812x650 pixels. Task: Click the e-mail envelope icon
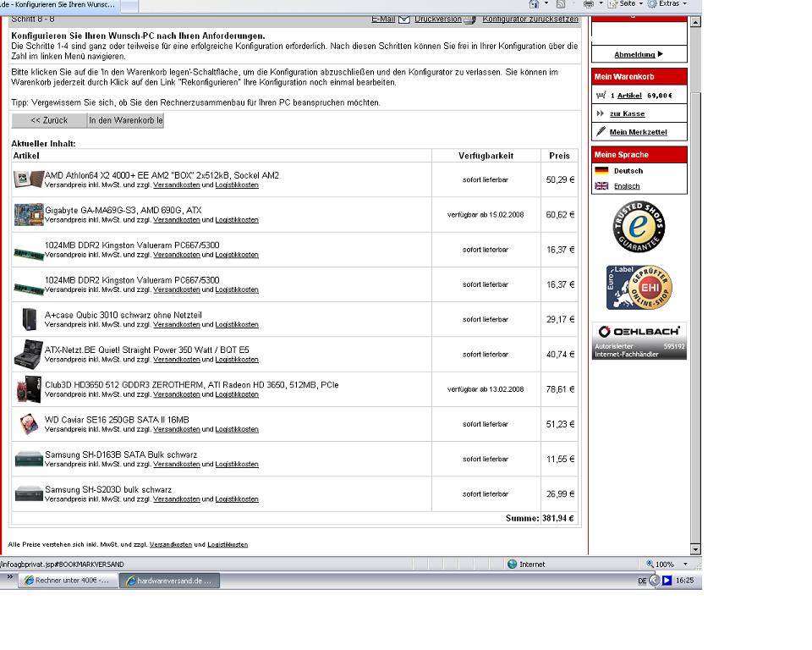tap(404, 19)
